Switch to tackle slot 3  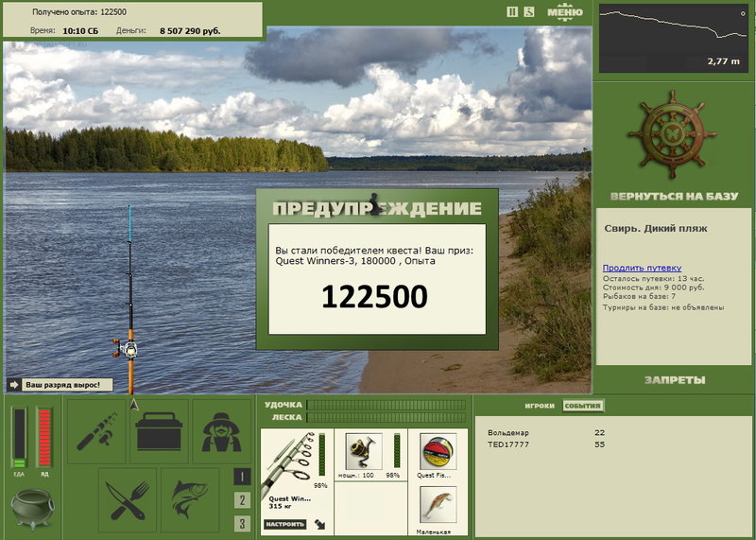click(242, 524)
